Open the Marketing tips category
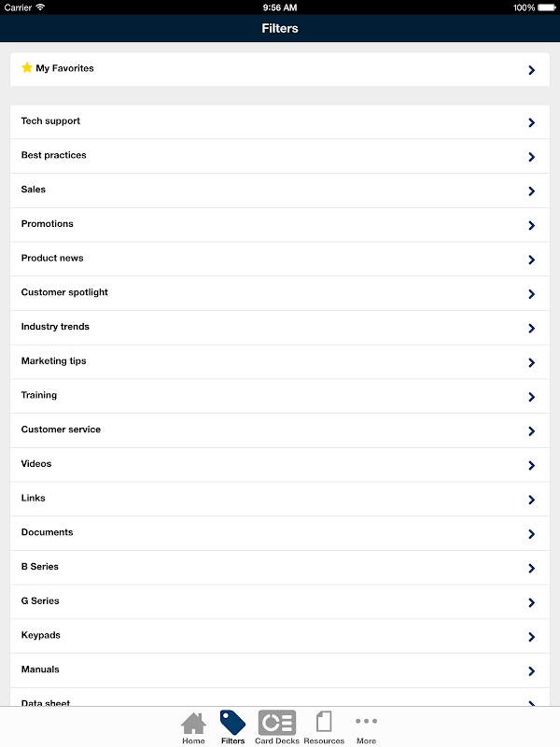The height and width of the screenshot is (747, 560). pos(280,362)
